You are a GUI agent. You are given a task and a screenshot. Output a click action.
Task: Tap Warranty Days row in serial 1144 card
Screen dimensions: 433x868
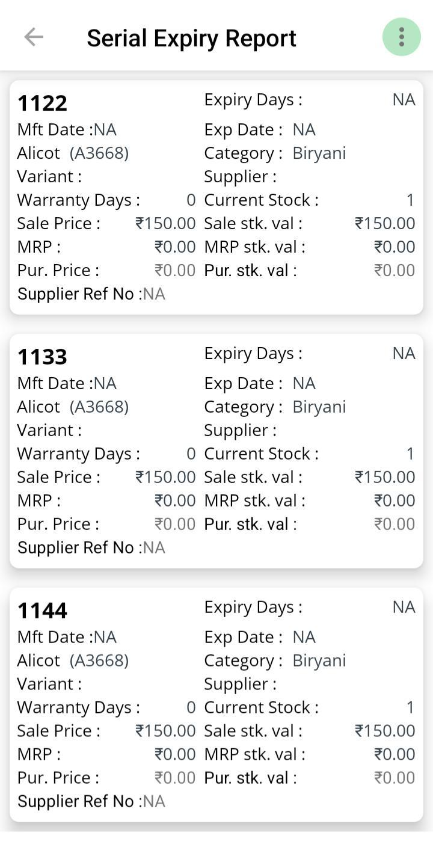coord(106,707)
